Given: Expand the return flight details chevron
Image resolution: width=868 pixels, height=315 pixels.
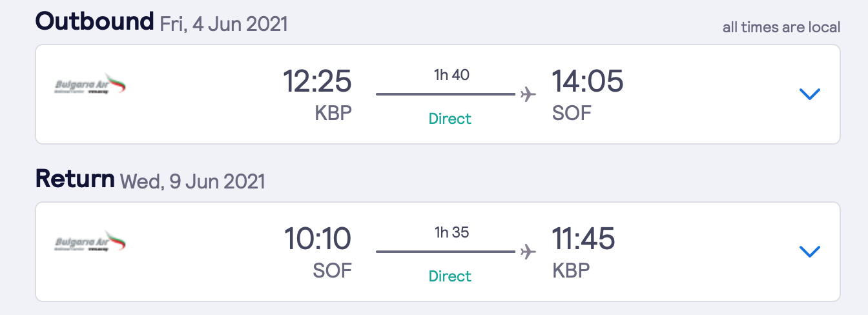Looking at the screenshot, I should coord(809,251).
